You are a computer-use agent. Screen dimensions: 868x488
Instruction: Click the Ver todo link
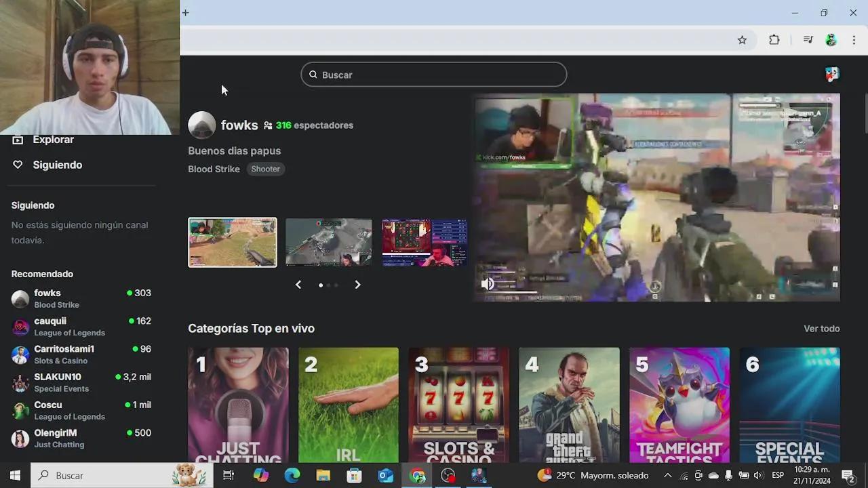pyautogui.click(x=821, y=329)
